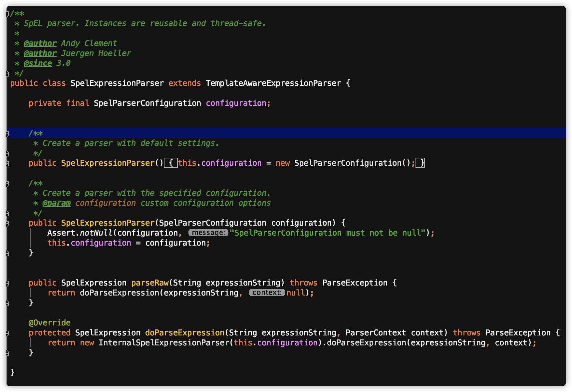This screenshot has width=572, height=392.
Task: Click the 'message:' parameter hint
Action: pyautogui.click(x=208, y=233)
